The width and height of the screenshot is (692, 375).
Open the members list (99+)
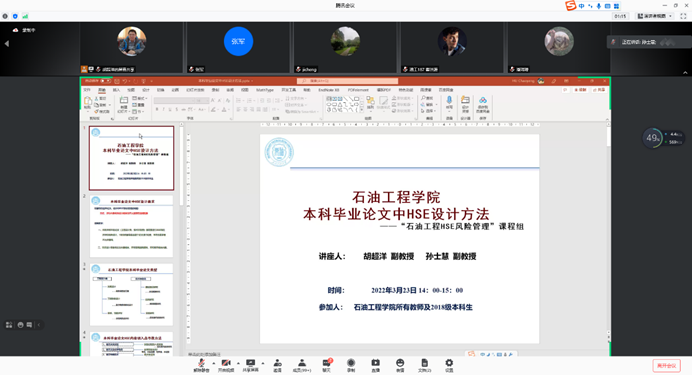click(x=302, y=365)
